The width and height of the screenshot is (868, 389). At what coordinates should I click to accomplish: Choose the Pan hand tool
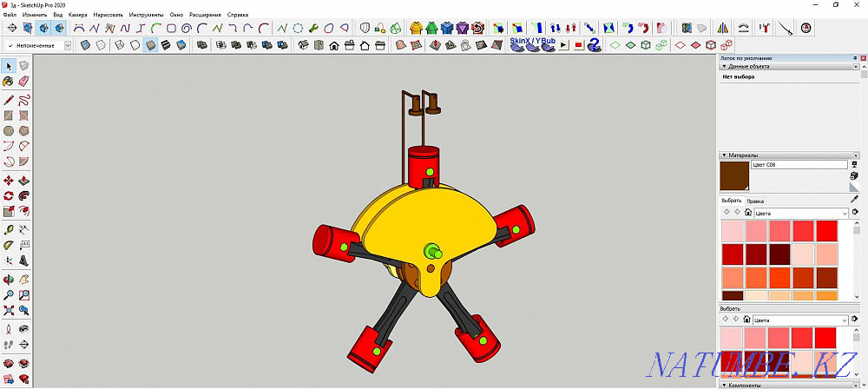coord(23,280)
